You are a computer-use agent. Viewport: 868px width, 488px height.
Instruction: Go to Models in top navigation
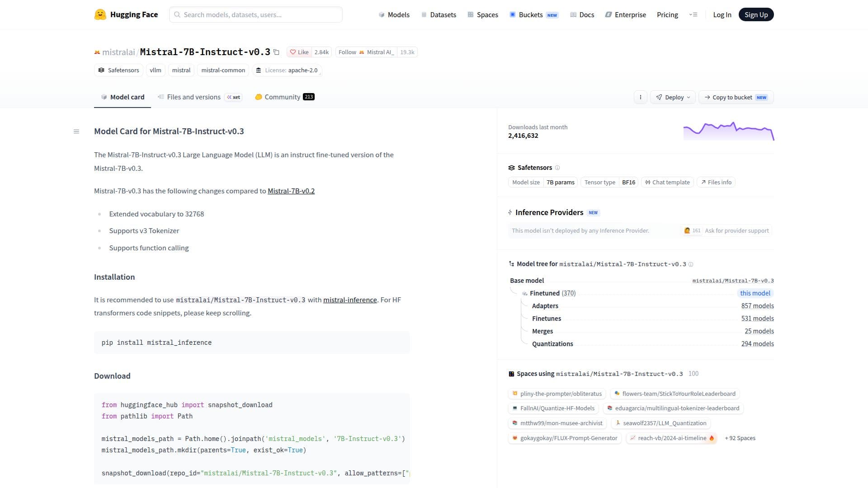[394, 14]
